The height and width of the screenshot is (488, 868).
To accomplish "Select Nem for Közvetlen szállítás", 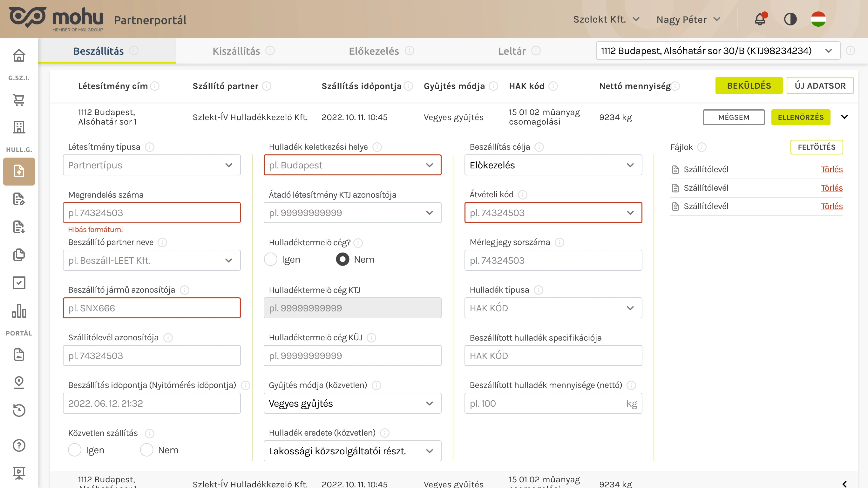I will 147,450.
